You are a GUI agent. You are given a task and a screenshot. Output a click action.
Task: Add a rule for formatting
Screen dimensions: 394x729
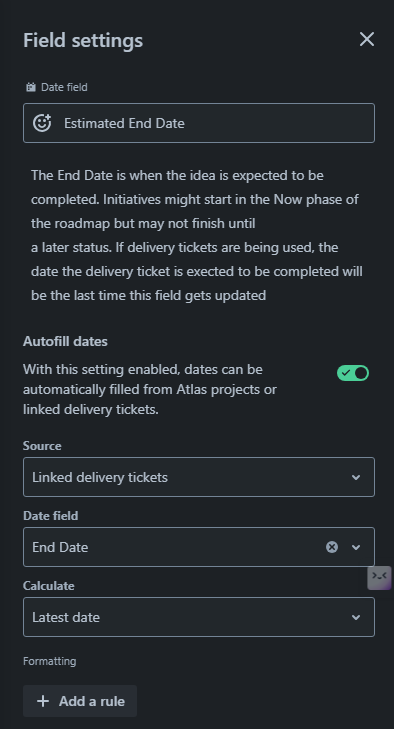[80, 701]
